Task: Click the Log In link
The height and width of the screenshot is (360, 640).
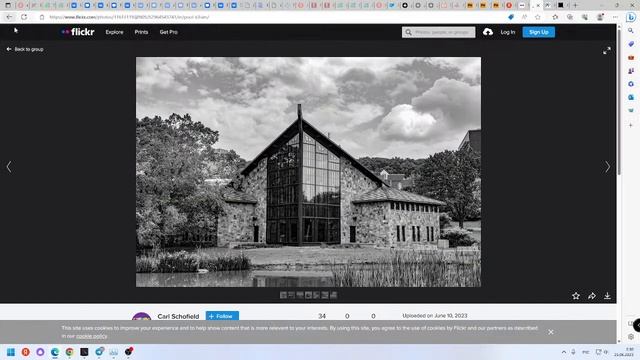Action: [x=508, y=32]
